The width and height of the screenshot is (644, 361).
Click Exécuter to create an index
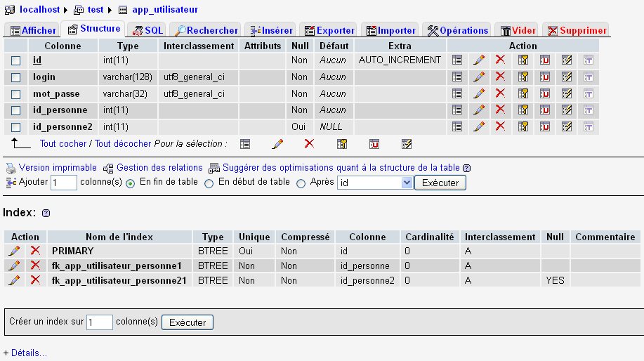(x=188, y=322)
